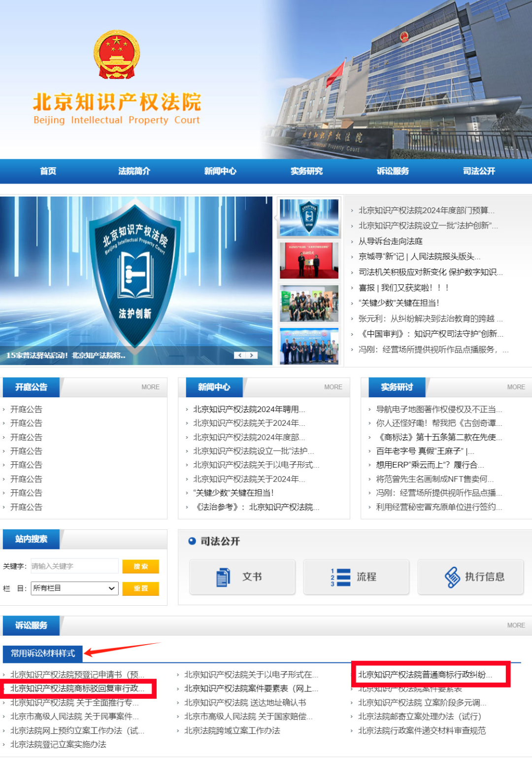Open headline 《中国审判》：知识产权司法守护
The height and width of the screenshot is (760, 532).
tap(431, 334)
